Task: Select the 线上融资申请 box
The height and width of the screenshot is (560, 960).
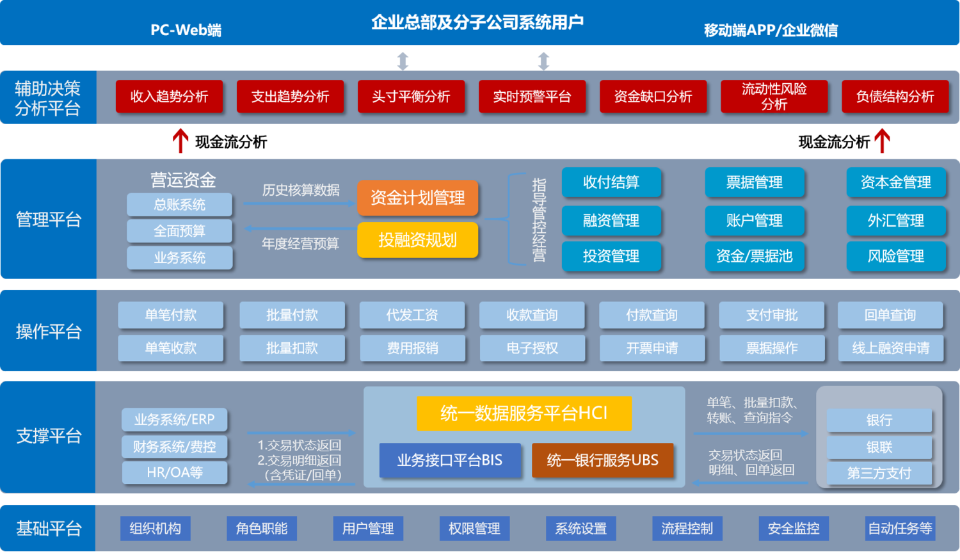Action: [890, 348]
